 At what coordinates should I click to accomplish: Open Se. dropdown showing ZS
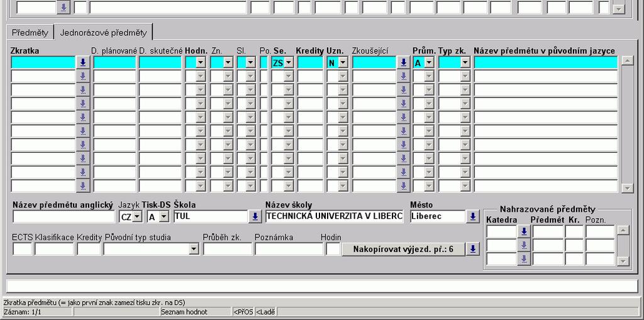click(289, 63)
